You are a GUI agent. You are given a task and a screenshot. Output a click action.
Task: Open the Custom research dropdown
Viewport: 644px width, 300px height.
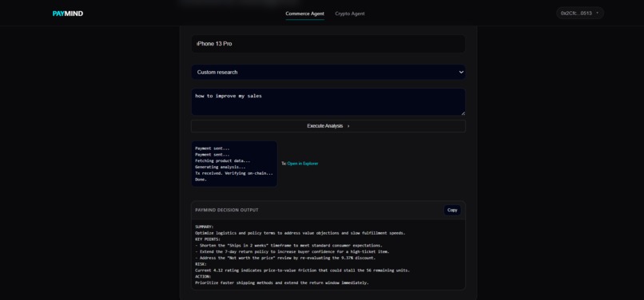tap(328, 73)
